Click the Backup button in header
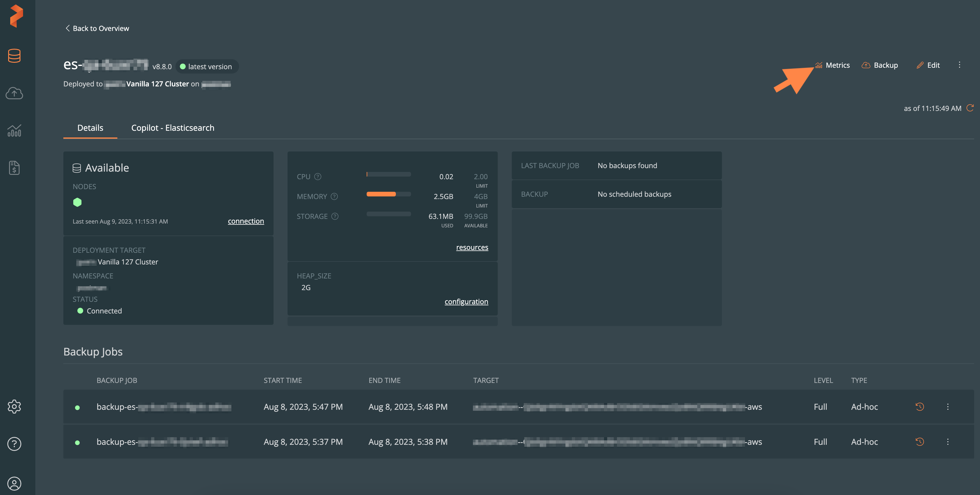980x495 pixels. coord(880,65)
